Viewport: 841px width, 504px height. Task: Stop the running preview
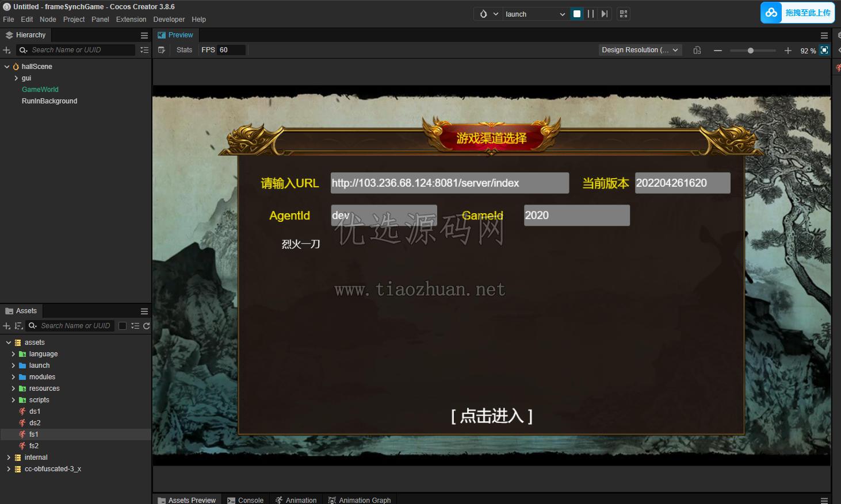[x=577, y=14]
